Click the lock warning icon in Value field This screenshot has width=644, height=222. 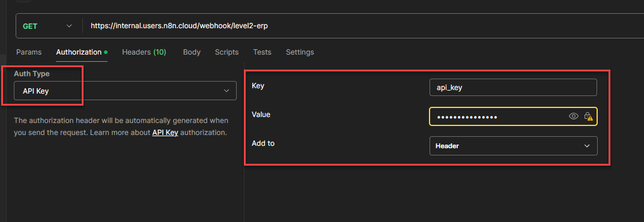point(588,116)
